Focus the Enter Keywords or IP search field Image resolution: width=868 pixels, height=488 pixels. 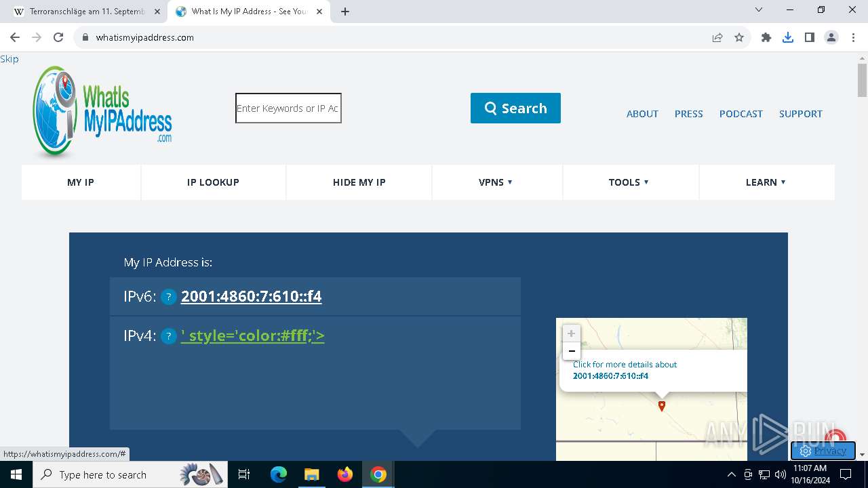click(x=288, y=108)
